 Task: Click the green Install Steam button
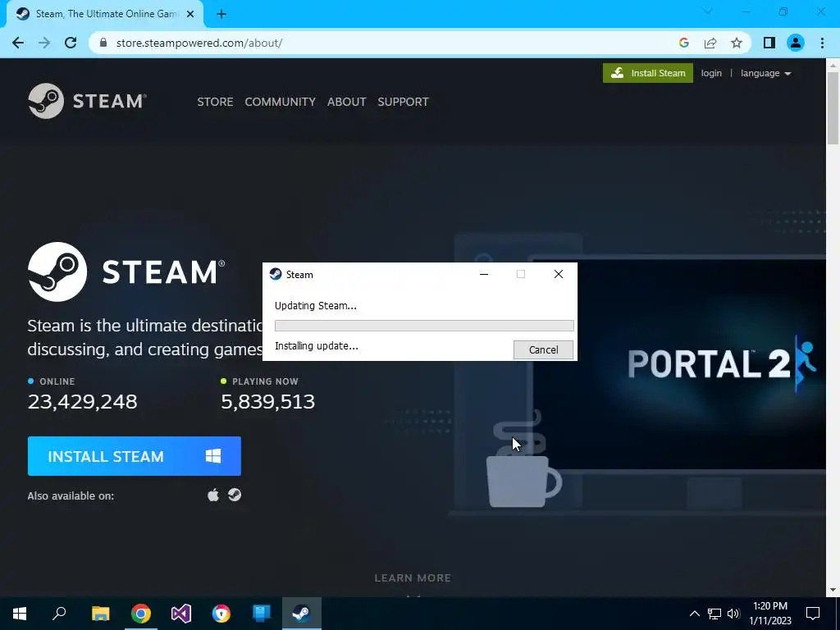pyautogui.click(x=648, y=73)
